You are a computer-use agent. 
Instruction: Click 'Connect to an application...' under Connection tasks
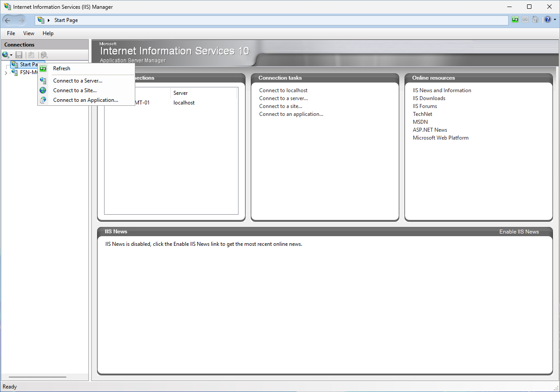(x=291, y=114)
